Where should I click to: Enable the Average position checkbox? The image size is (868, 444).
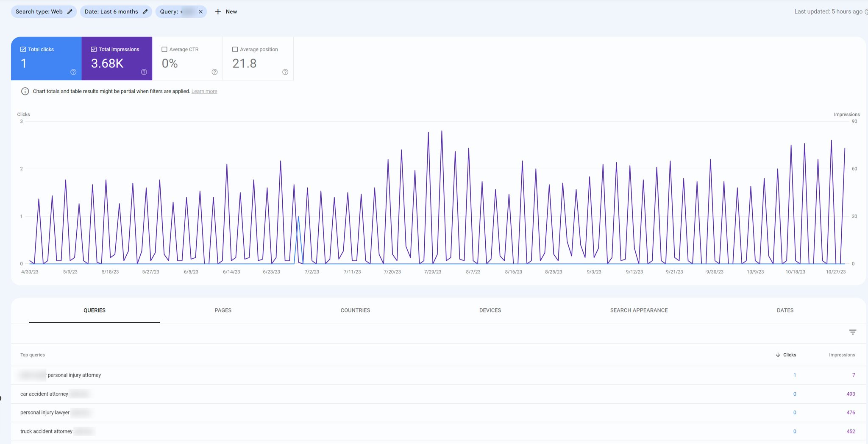click(235, 50)
